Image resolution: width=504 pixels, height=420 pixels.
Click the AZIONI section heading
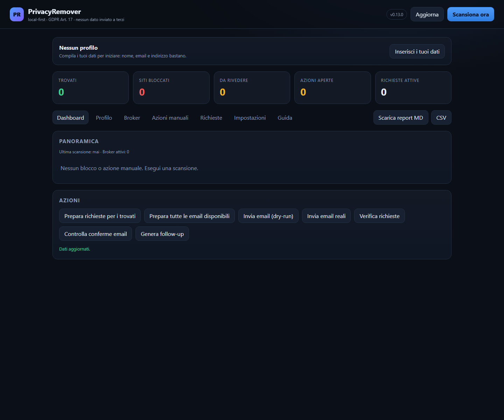click(69, 201)
